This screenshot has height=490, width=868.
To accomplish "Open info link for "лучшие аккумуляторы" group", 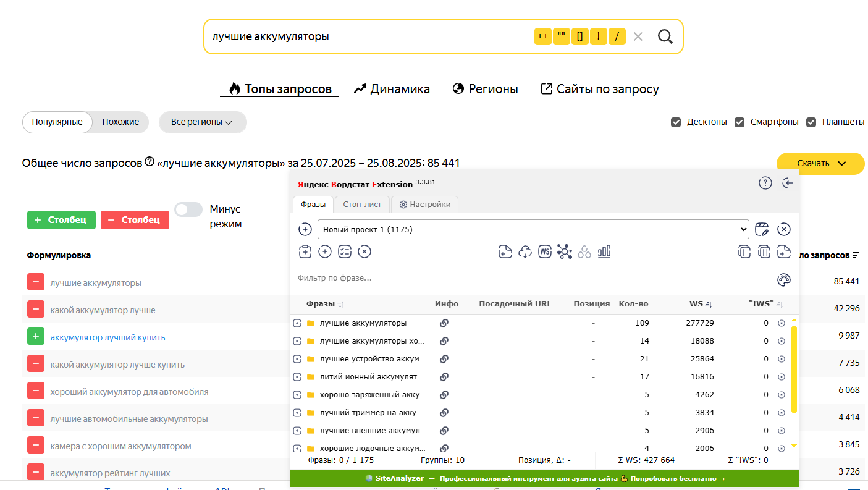I will [444, 323].
